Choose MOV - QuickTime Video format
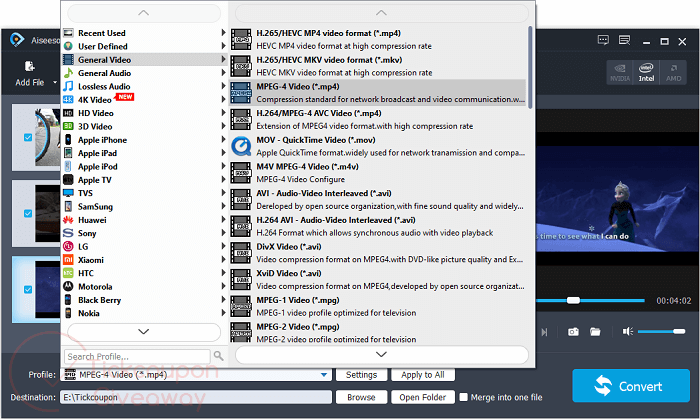This screenshot has height=419, width=700. click(x=378, y=146)
